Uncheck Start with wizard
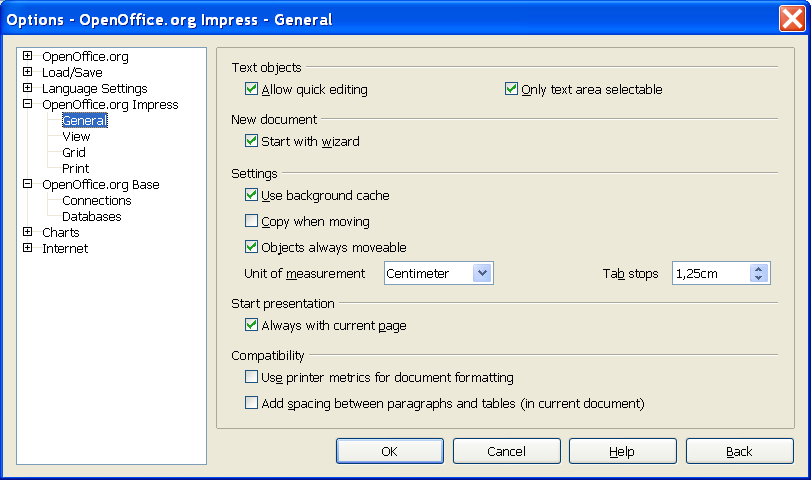The height and width of the screenshot is (480, 811). 251,141
